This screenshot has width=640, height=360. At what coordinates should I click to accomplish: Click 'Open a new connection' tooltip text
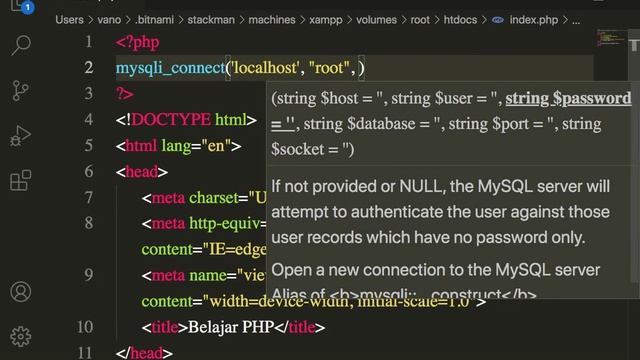point(436,270)
